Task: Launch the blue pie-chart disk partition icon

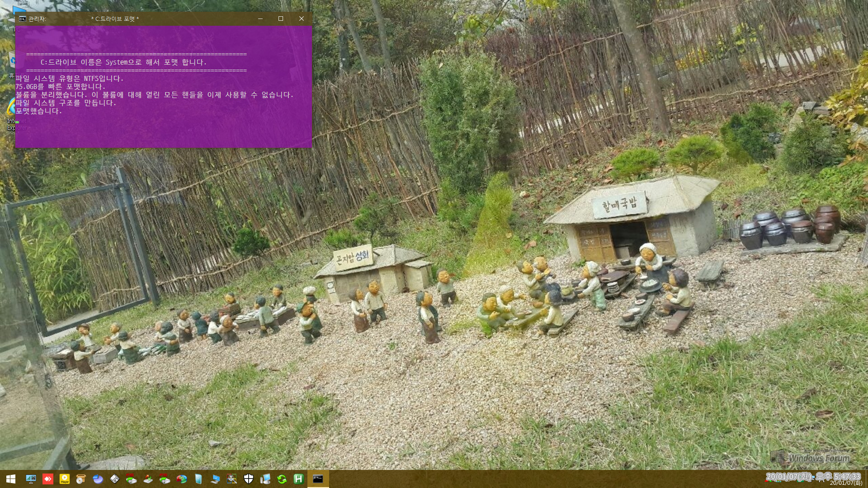Action: [98, 479]
